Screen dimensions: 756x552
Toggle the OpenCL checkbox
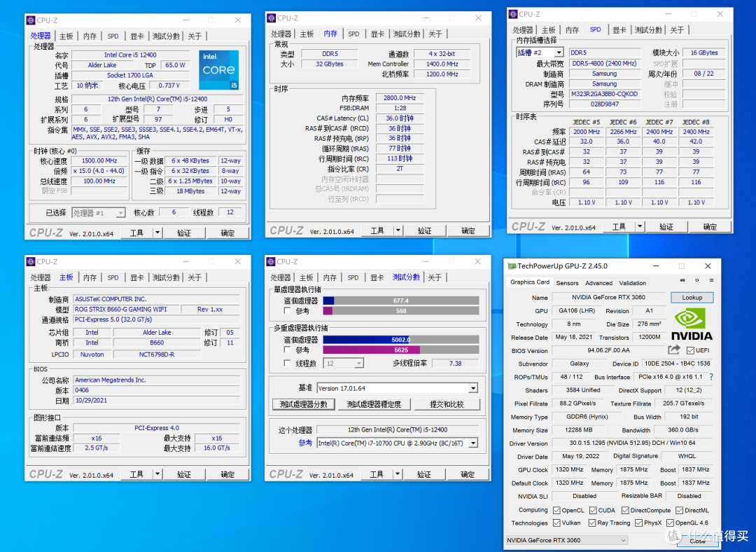(557, 511)
